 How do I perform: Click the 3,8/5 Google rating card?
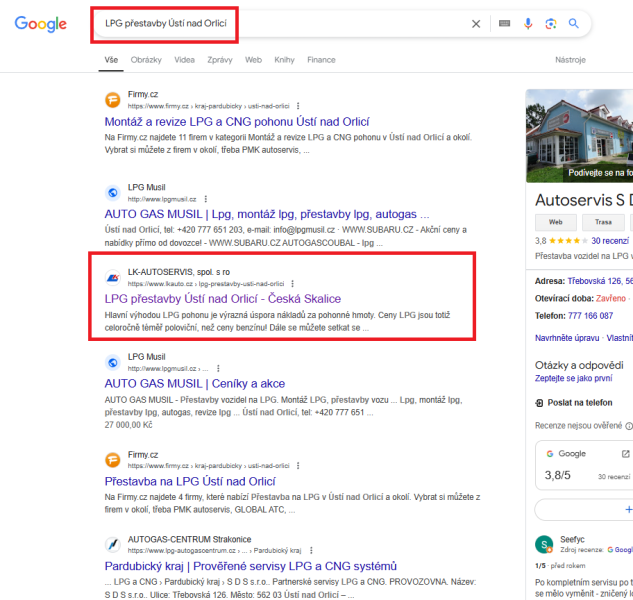click(x=584, y=465)
